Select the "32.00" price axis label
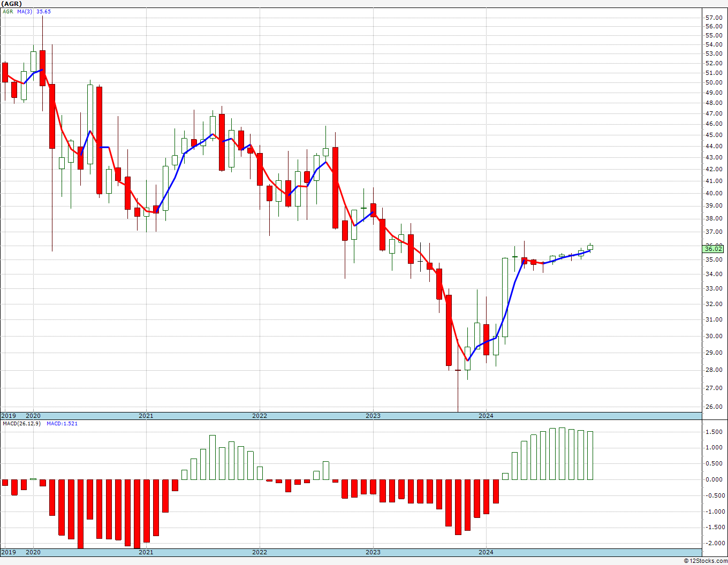Image resolution: width=728 pixels, height=565 pixels. (x=714, y=304)
